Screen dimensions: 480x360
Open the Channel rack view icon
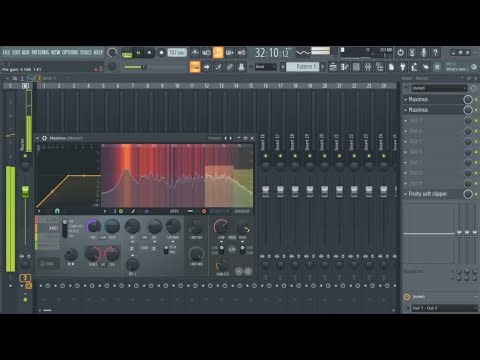click(x=356, y=67)
